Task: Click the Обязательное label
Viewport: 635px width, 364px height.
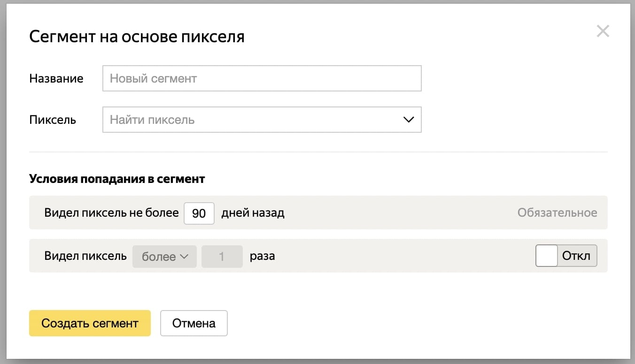Action: point(557,212)
